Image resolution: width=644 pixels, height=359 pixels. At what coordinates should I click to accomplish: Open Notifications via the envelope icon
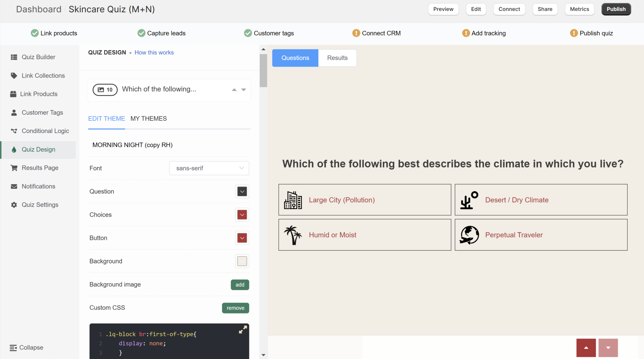[14, 186]
